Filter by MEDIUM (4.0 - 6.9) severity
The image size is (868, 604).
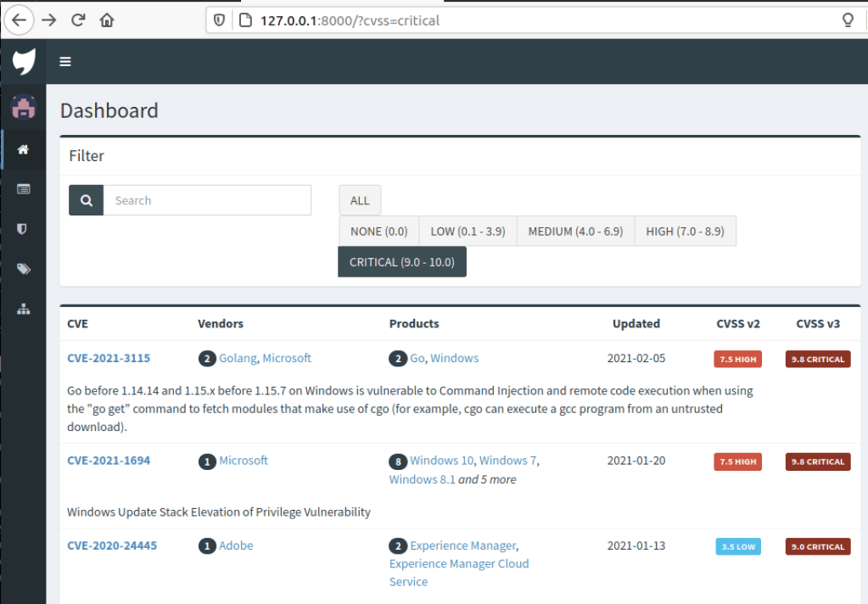tap(575, 231)
